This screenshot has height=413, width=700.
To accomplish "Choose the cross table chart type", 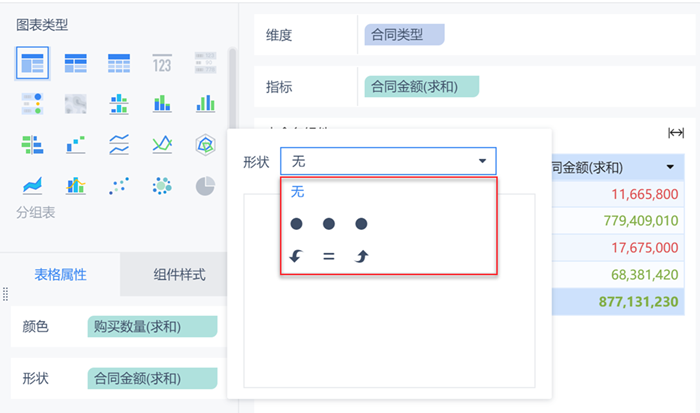I will pyautogui.click(x=76, y=63).
